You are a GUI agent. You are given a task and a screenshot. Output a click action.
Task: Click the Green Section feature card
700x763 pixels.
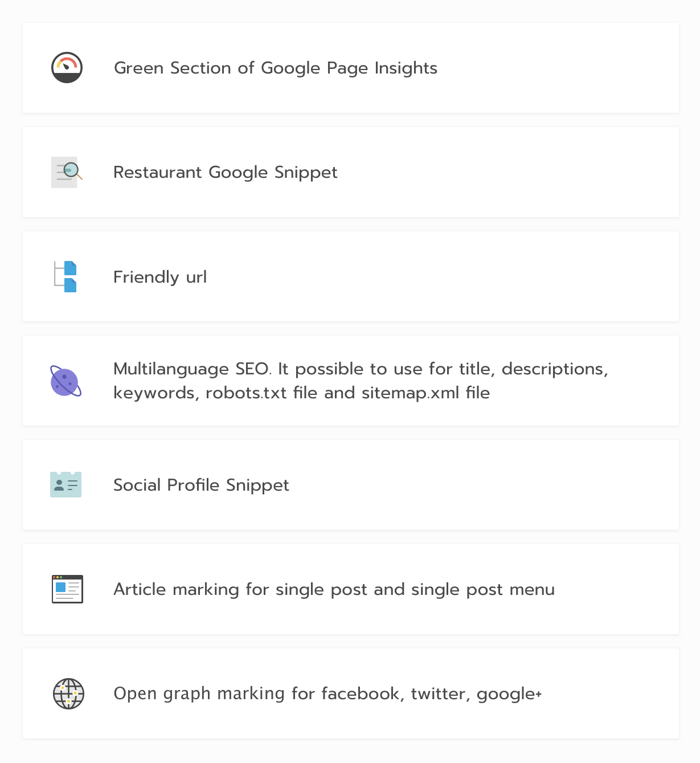[351, 68]
